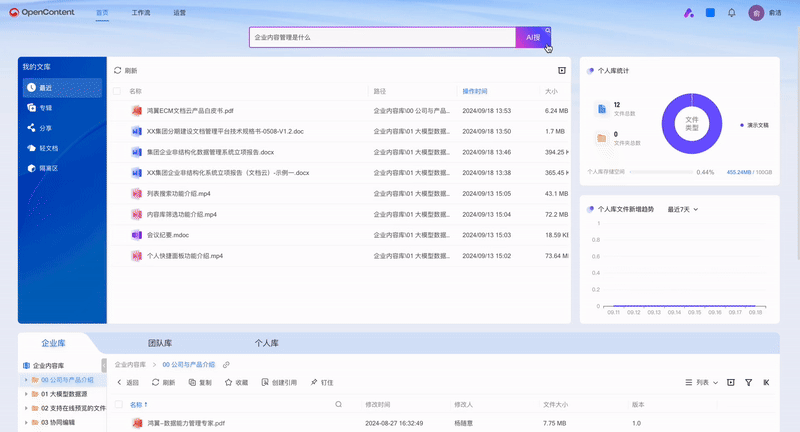Click the link icon next to breadcrumb path
This screenshot has width=800, height=432.
click(226, 365)
